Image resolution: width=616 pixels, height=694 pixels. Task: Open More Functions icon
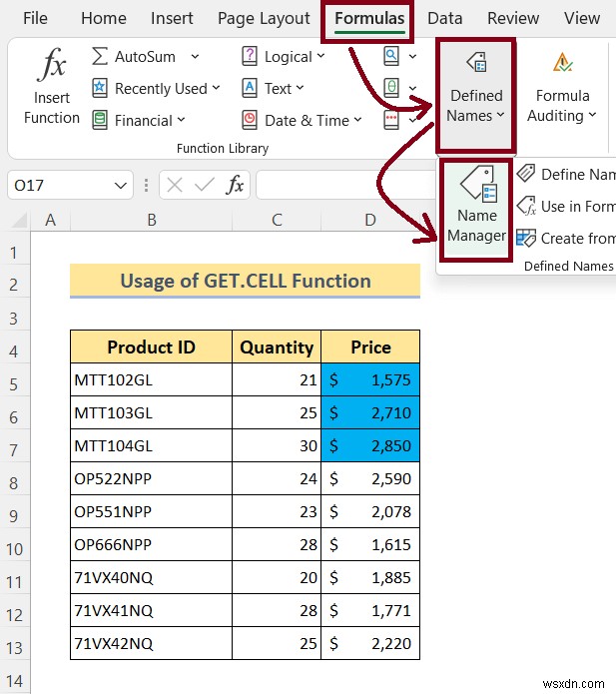click(391, 120)
